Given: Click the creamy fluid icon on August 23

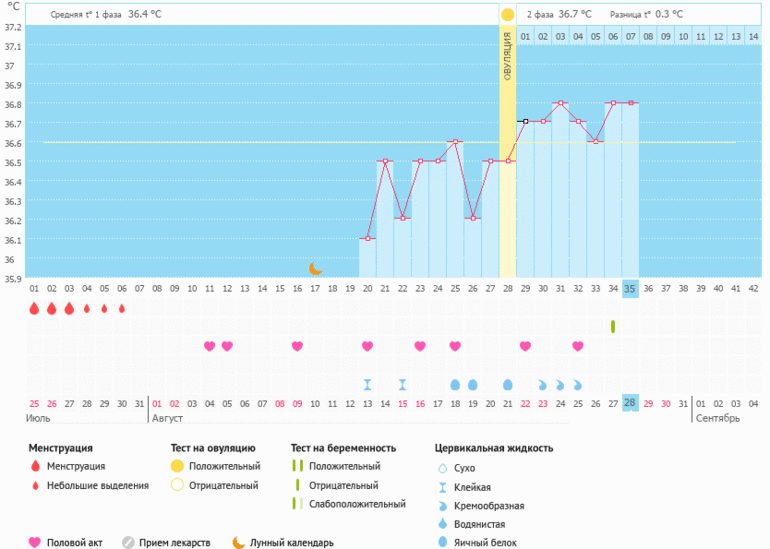Looking at the screenshot, I should [543, 384].
